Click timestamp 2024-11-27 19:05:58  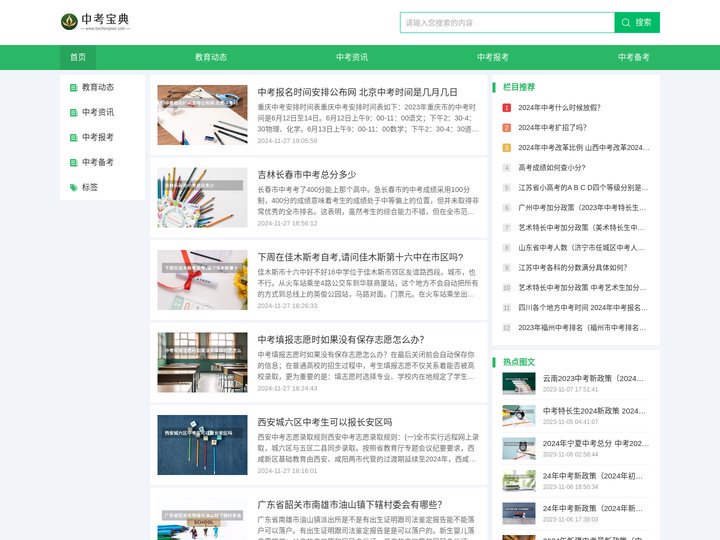(x=287, y=141)
